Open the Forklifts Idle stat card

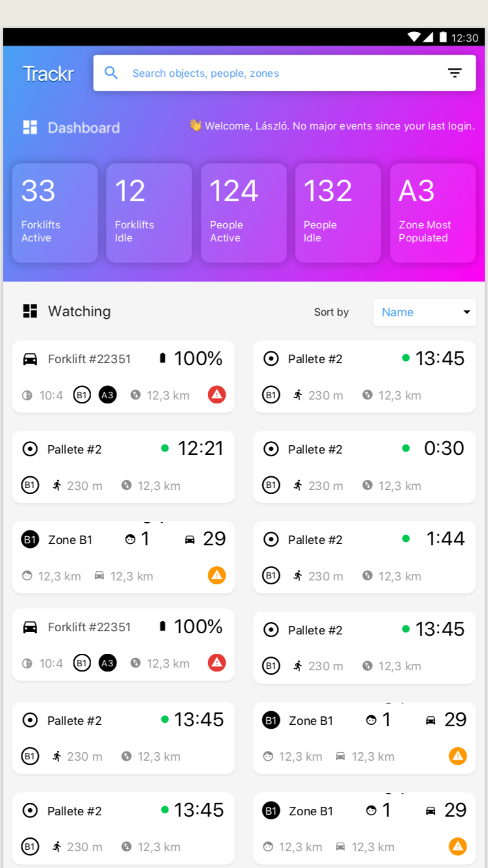click(x=149, y=213)
